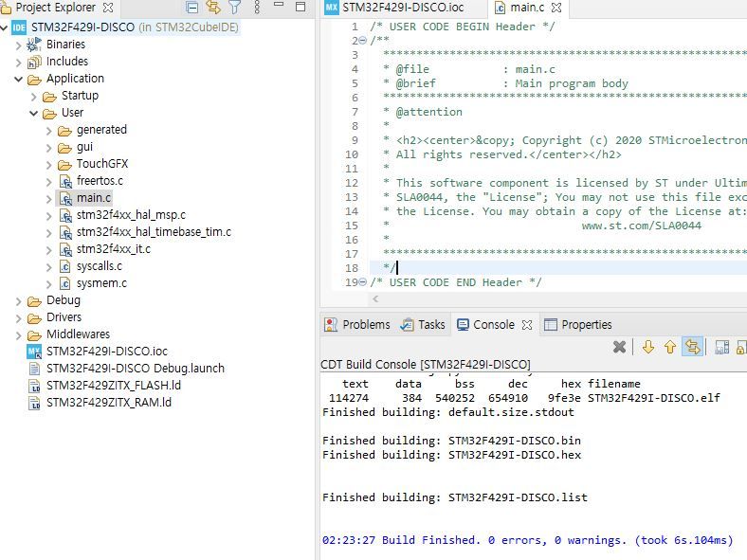This screenshot has width=747, height=560.
Task: Select syscalls.c file
Action: tap(100, 266)
